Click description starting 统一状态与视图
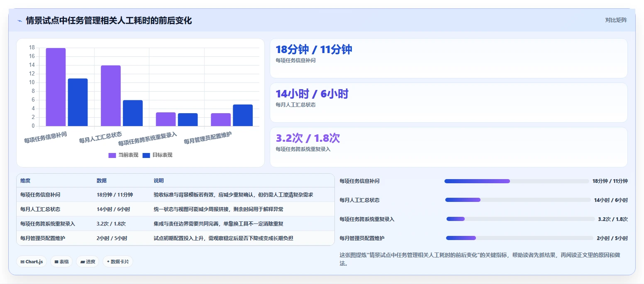 pyautogui.click(x=218, y=209)
